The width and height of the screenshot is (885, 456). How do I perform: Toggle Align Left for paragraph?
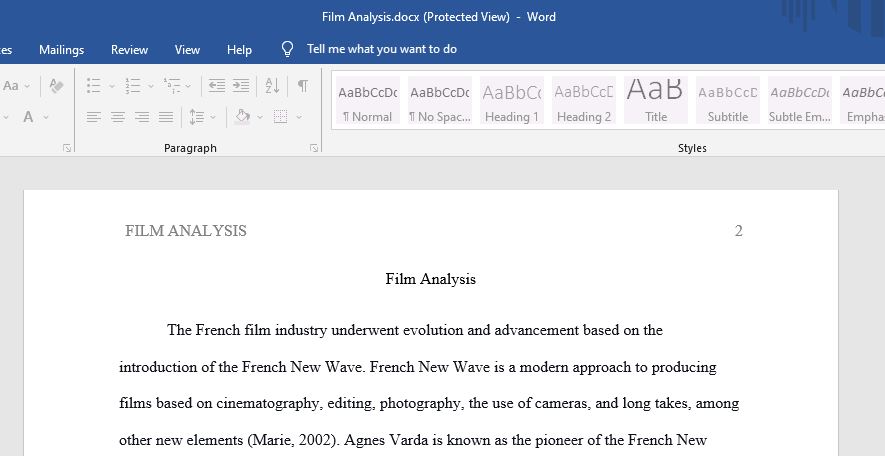point(94,117)
